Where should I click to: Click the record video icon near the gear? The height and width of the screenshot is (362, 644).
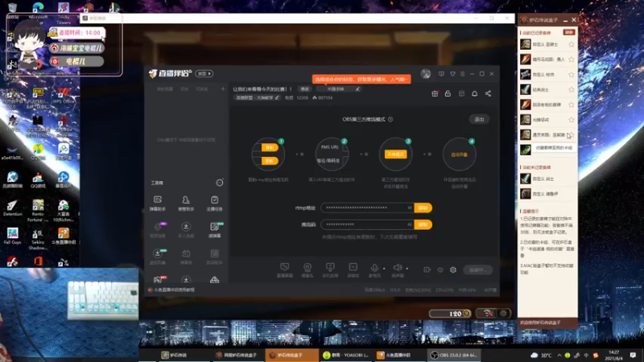[x=427, y=269]
